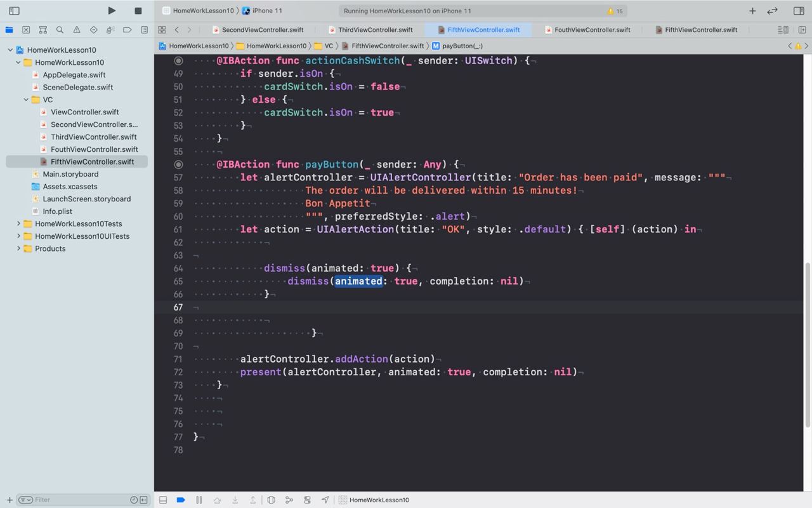Run the project with the play button

click(x=112, y=11)
